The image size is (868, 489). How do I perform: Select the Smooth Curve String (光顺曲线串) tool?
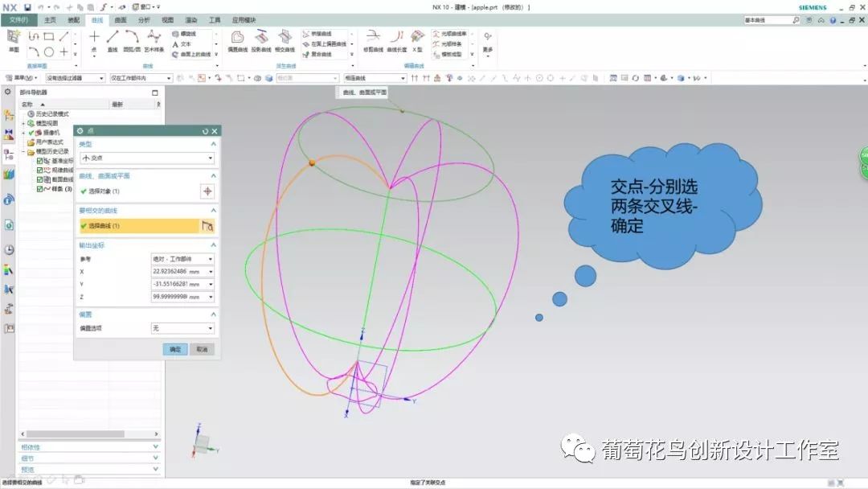coord(450,34)
